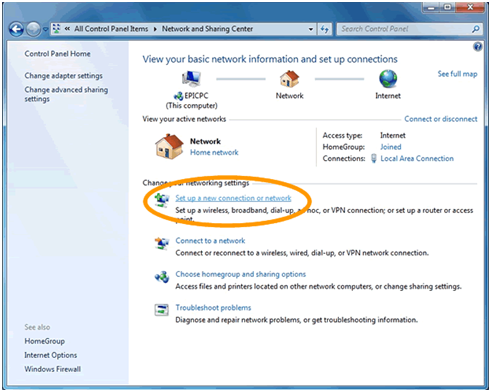
Task: Go to Control Panel Home
Action: [x=57, y=54]
